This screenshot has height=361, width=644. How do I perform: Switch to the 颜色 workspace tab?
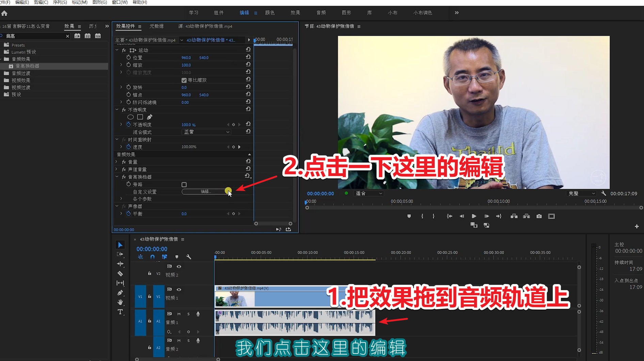click(x=270, y=13)
